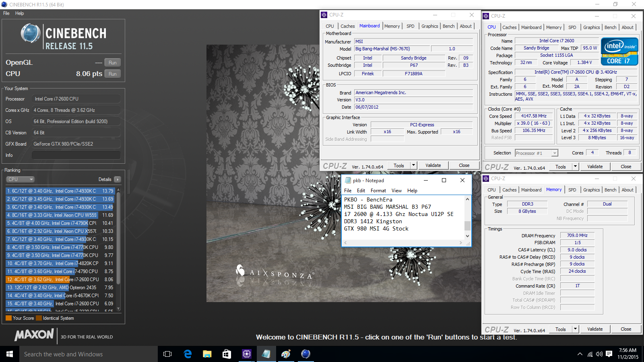This screenshot has height=362, width=644.
Task: Open Graphics tab in CPU tab CPU-Z window
Action: 591,27
